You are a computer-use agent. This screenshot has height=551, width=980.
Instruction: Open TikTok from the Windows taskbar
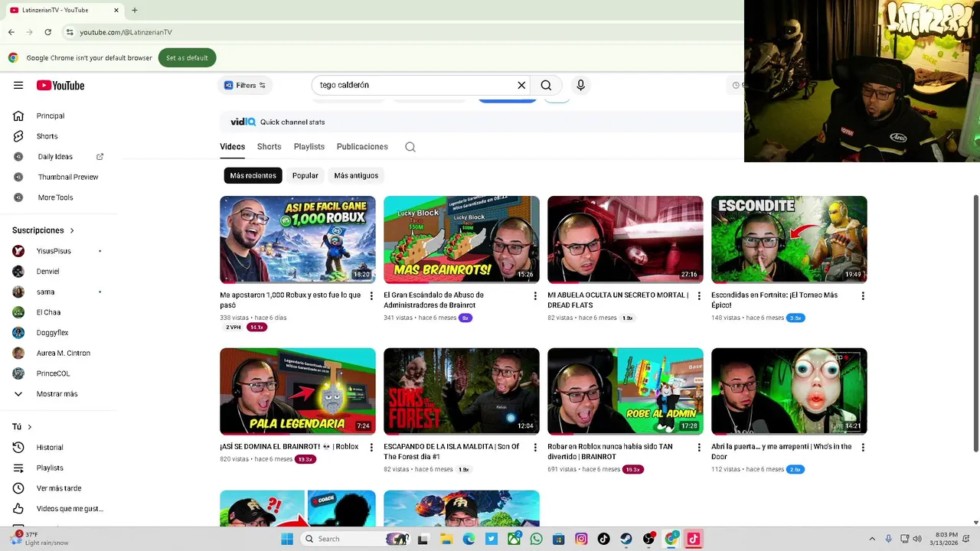(x=603, y=539)
